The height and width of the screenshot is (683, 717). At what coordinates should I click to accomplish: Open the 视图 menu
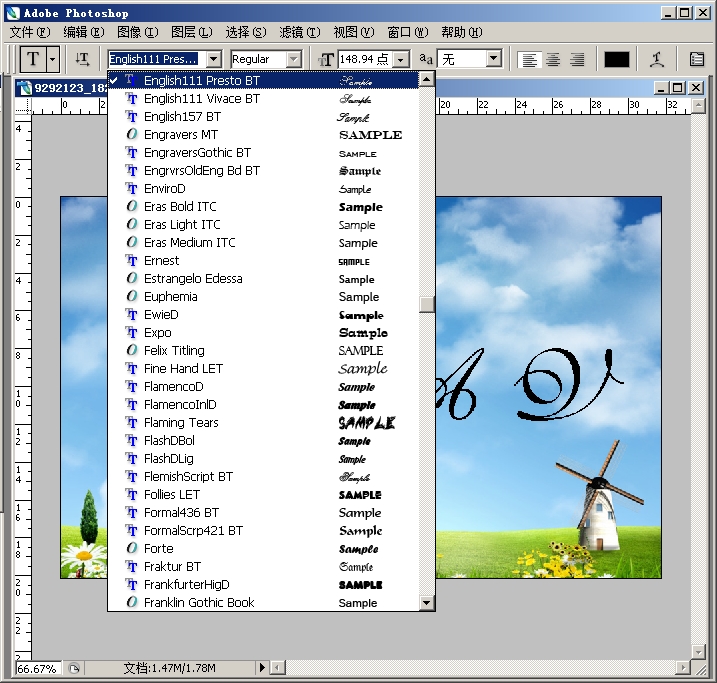(x=353, y=32)
